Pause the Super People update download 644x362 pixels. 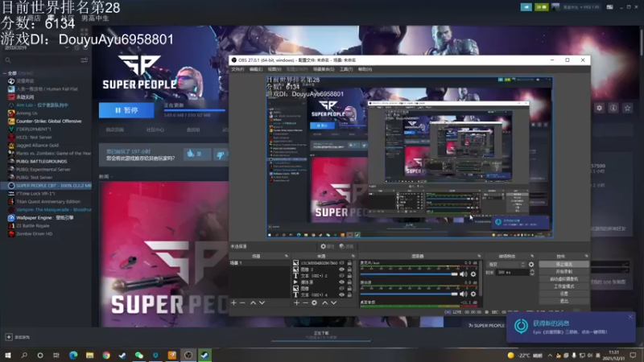126,110
